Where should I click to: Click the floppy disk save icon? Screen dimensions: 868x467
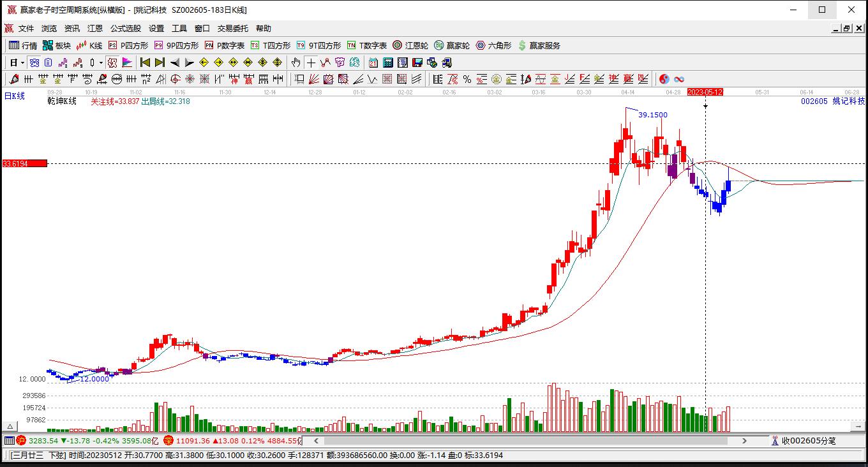click(x=417, y=63)
